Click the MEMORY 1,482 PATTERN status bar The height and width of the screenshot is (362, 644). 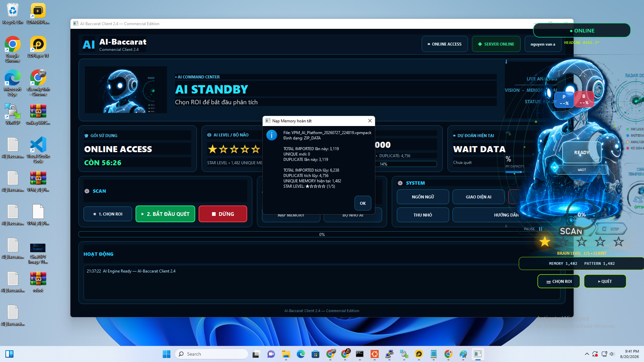click(x=582, y=263)
